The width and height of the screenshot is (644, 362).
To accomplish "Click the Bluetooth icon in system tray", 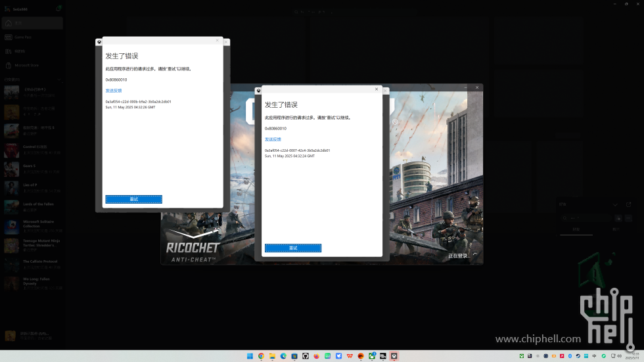I will tap(570, 356).
